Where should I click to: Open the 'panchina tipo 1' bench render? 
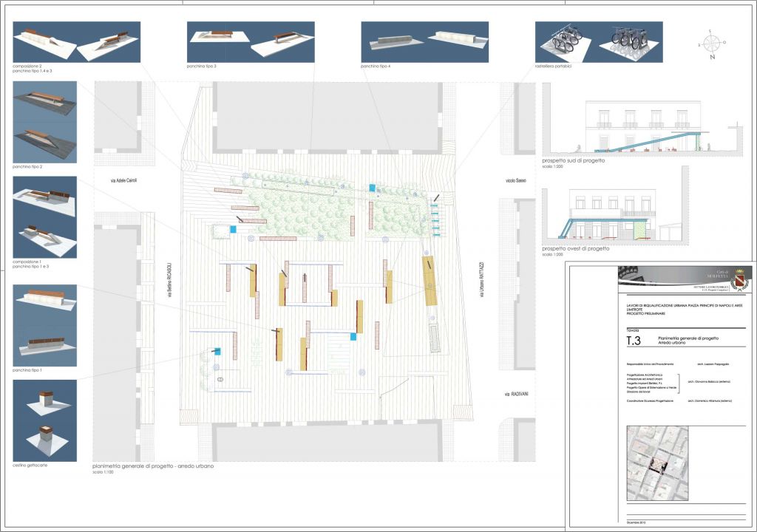point(45,325)
